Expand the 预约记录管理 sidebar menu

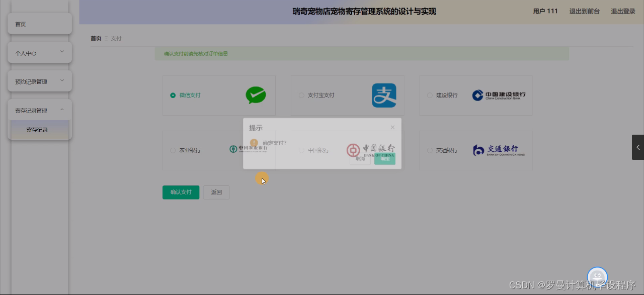pos(39,80)
